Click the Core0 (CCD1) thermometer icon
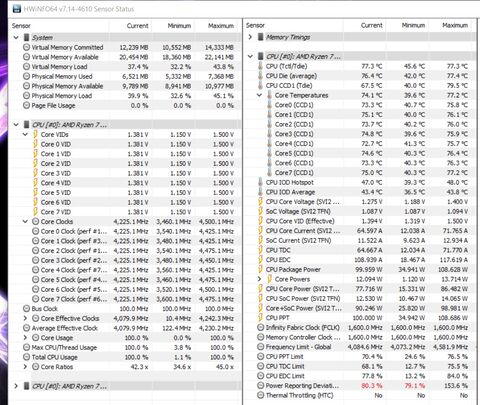The width and height of the screenshot is (480, 405). (x=269, y=105)
